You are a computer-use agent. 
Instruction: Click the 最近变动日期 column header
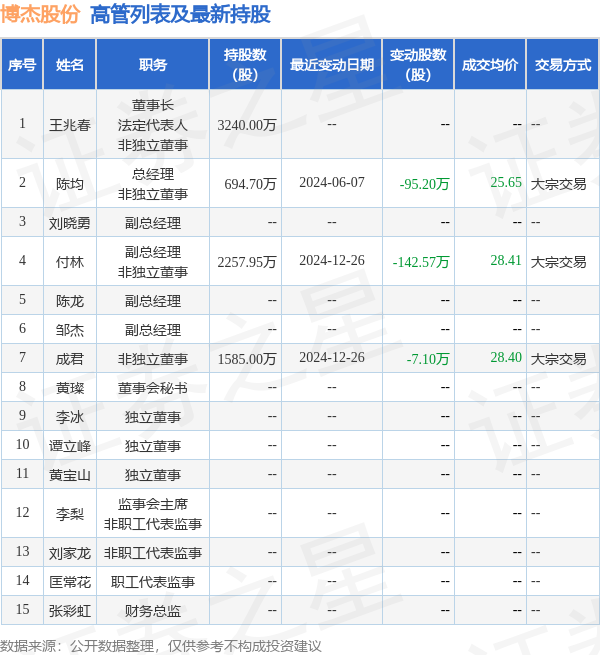tap(332, 64)
